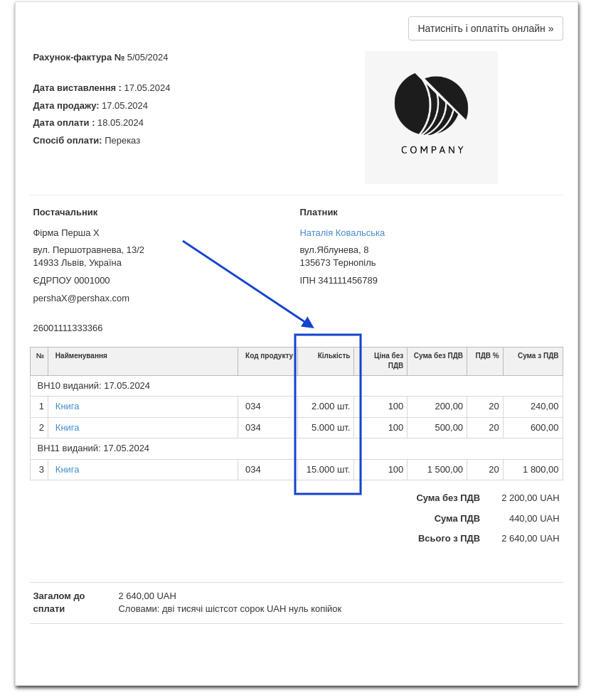Viewport: 596px width, 700px height.
Task: Open the Книга link in row 1
Action: (67, 406)
